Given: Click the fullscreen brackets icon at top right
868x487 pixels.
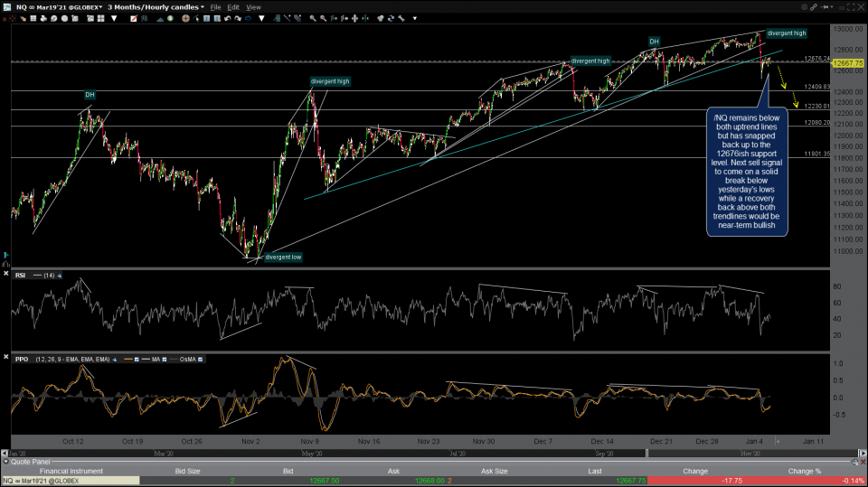Looking at the screenshot, I should [851, 7].
